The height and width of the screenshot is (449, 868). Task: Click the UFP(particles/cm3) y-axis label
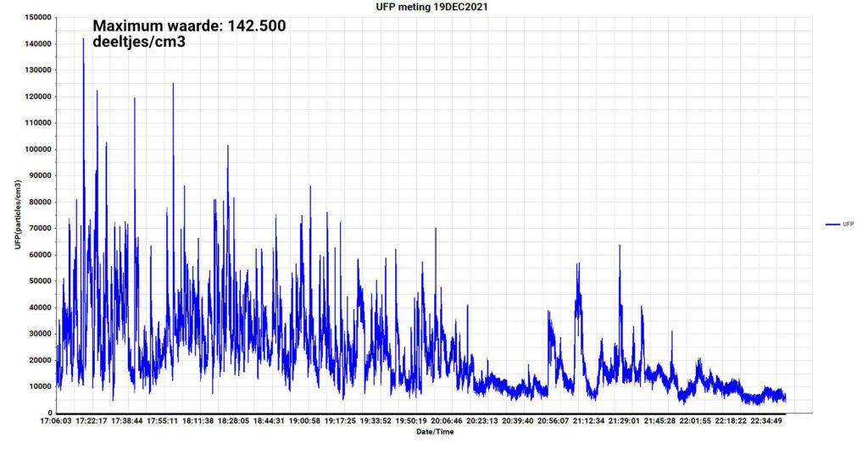click(17, 214)
